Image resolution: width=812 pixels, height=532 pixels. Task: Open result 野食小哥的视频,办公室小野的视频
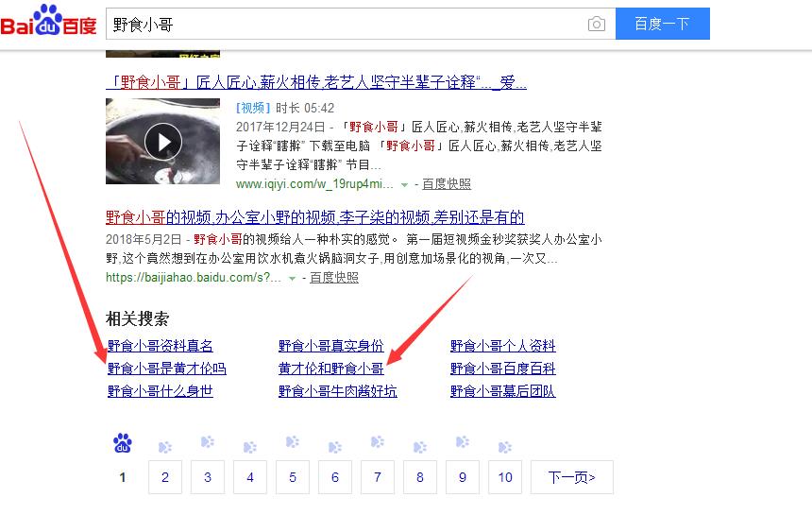(314, 217)
